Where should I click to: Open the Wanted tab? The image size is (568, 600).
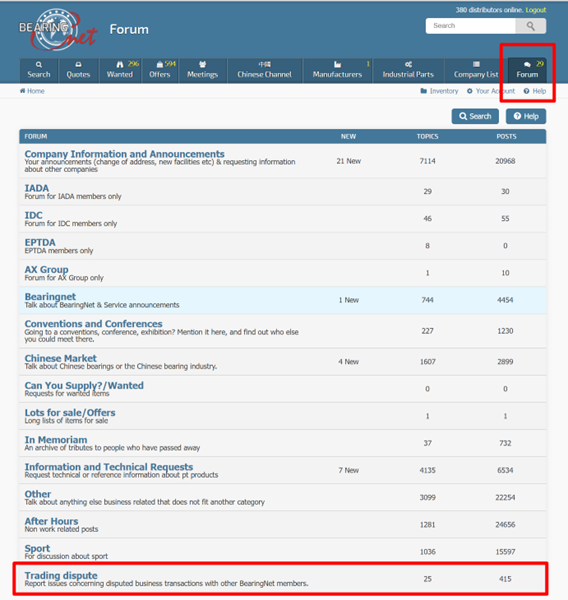click(120, 70)
